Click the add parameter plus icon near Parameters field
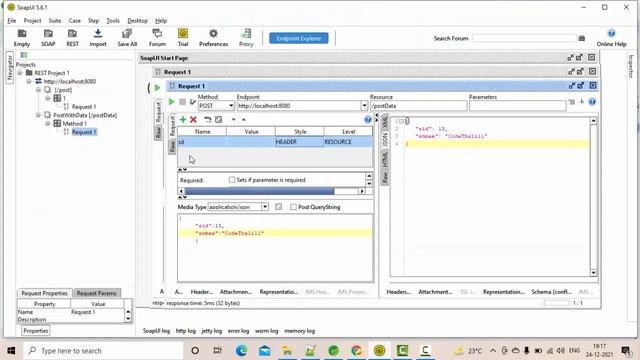 (x=582, y=102)
